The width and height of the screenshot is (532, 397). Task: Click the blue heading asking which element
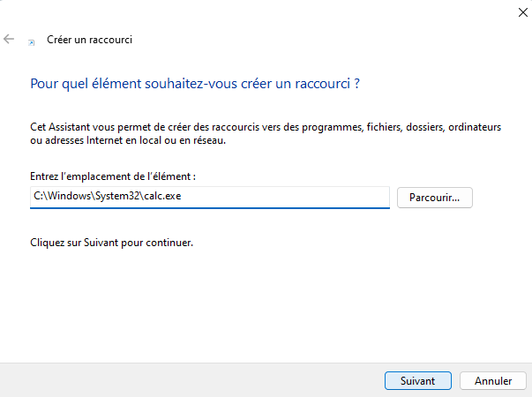[195, 84]
